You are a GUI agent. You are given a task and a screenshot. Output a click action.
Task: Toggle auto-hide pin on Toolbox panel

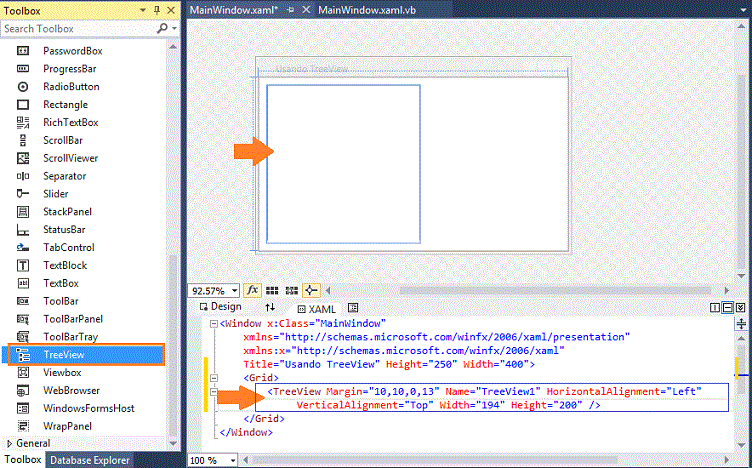click(x=157, y=10)
